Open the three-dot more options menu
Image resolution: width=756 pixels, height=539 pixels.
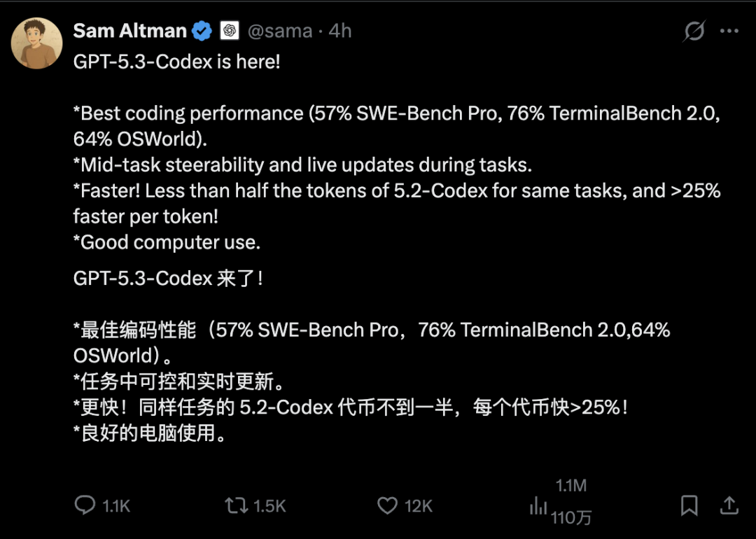(729, 31)
